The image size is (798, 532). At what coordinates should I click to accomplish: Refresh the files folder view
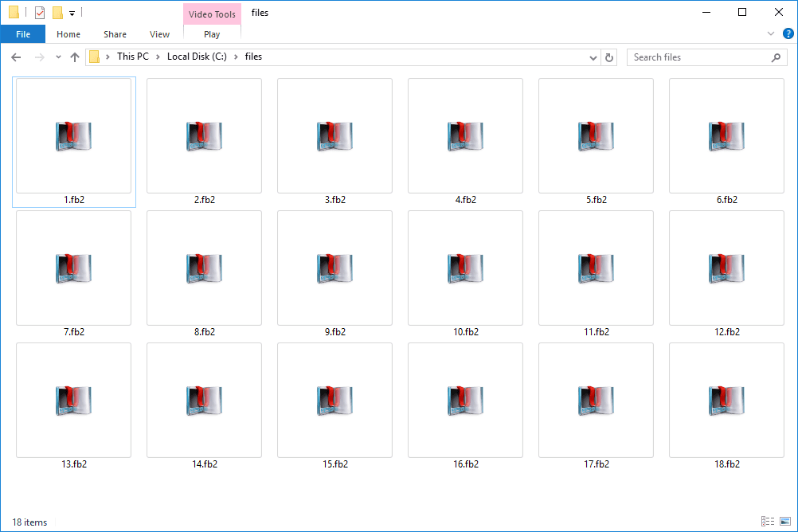(x=610, y=57)
